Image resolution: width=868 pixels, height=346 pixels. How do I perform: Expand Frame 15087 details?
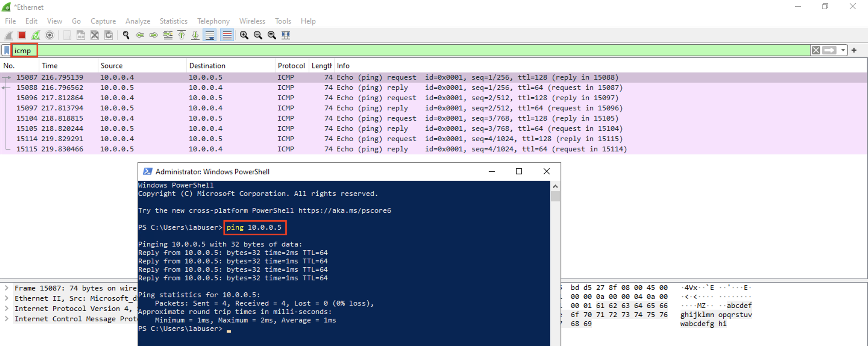[7, 288]
